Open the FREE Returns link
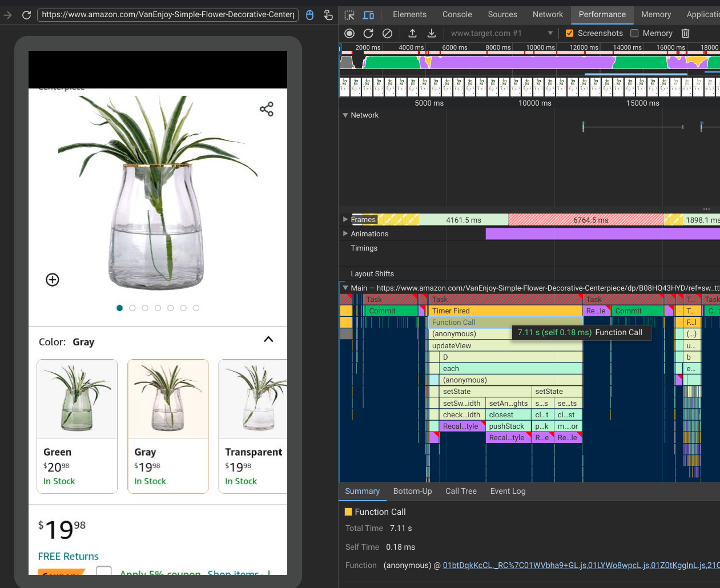This screenshot has height=588, width=720. (69, 556)
